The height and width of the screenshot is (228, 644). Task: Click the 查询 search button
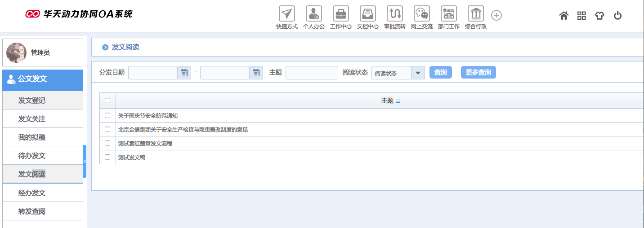tap(441, 73)
